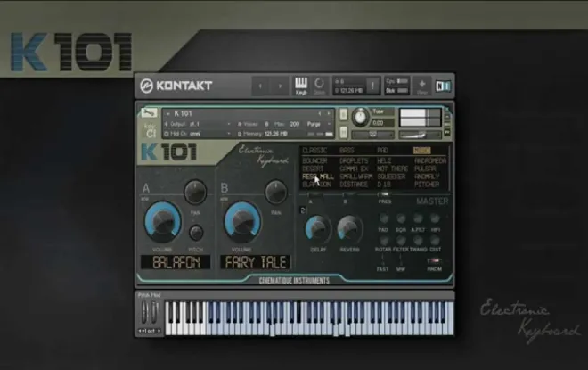The image size is (588, 370).
Task: Click the modulation wheel beside pitch wheel
Action: pyautogui.click(x=154, y=313)
